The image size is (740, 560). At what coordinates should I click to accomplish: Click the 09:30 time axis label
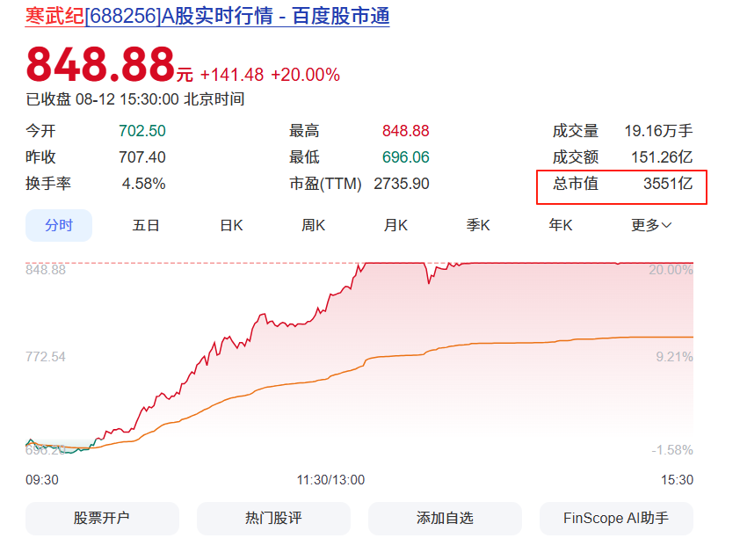tap(42, 480)
